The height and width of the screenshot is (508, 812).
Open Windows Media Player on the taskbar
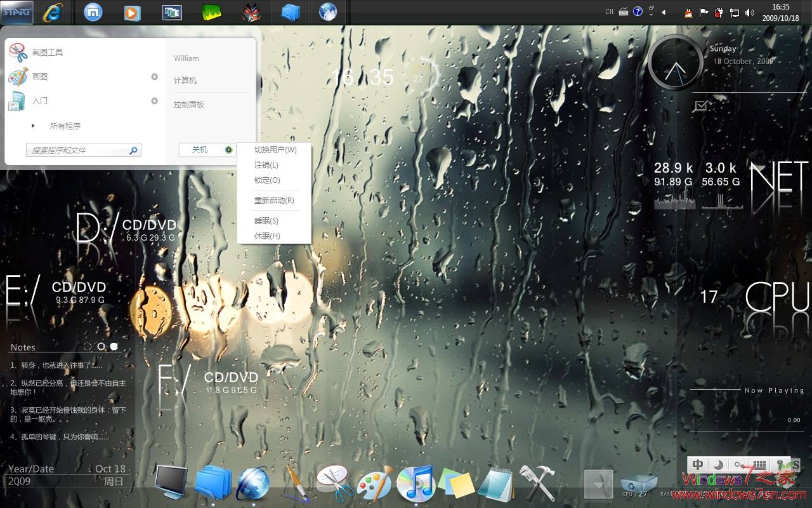click(132, 11)
